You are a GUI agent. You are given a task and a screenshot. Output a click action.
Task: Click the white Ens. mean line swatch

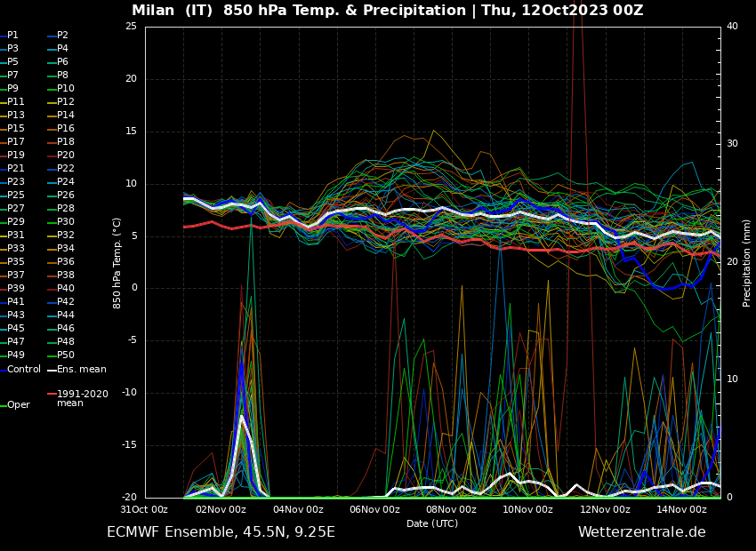point(52,370)
